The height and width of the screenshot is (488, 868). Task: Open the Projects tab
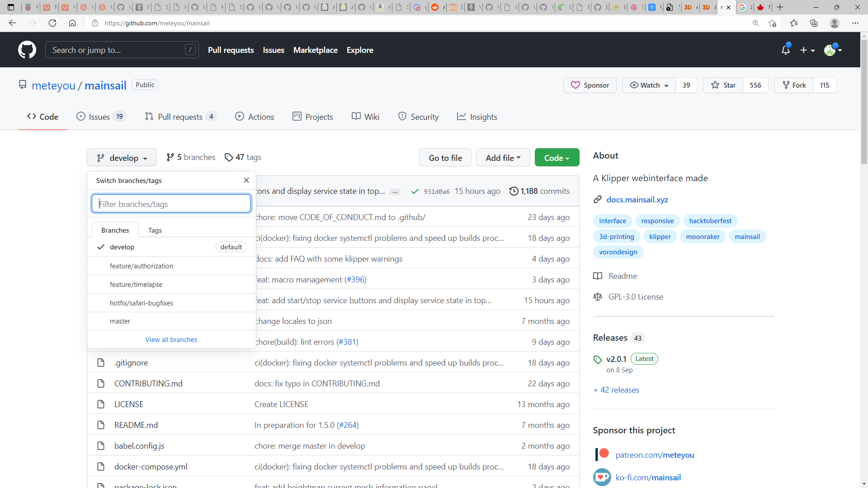pyautogui.click(x=313, y=117)
